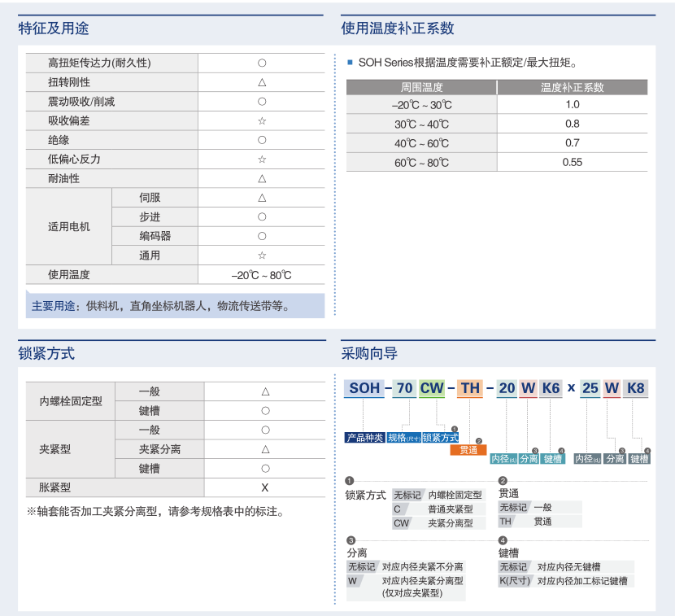The image size is (675, 616).
Task: Click the orange 贯通 label in the order code diagram
Action: [468, 449]
